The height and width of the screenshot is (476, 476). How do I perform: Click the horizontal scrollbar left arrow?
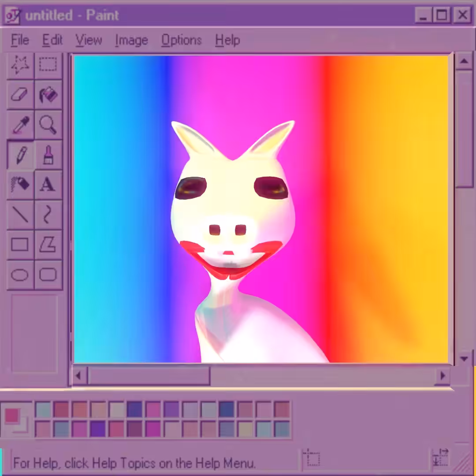(79, 376)
